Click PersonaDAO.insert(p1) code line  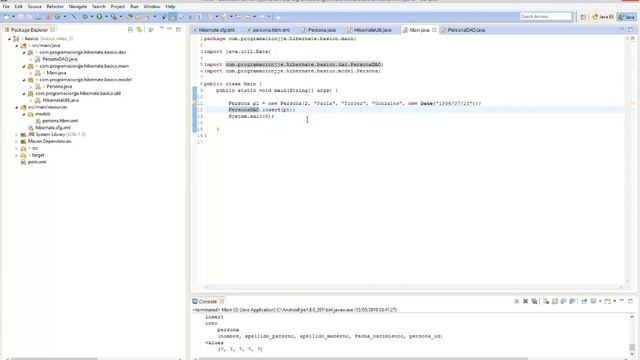[x=262, y=110]
